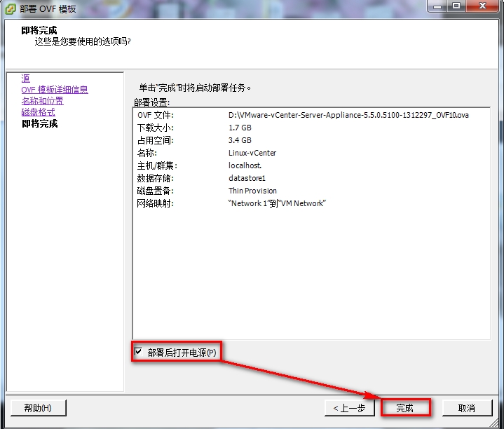The width and height of the screenshot is (504, 429).
Task: Click the network mapping value VM Network
Action: point(277,203)
